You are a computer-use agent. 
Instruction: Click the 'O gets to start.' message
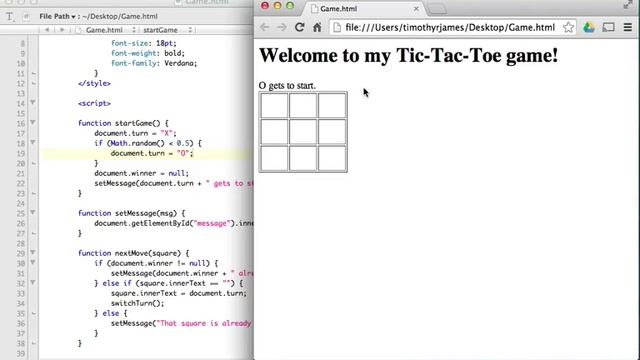point(287,86)
